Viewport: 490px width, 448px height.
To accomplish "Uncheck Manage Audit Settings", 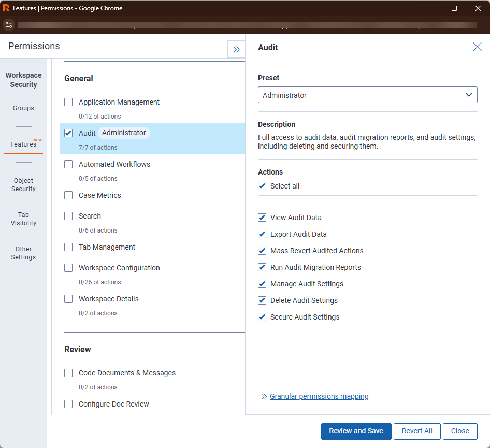I will [x=262, y=284].
